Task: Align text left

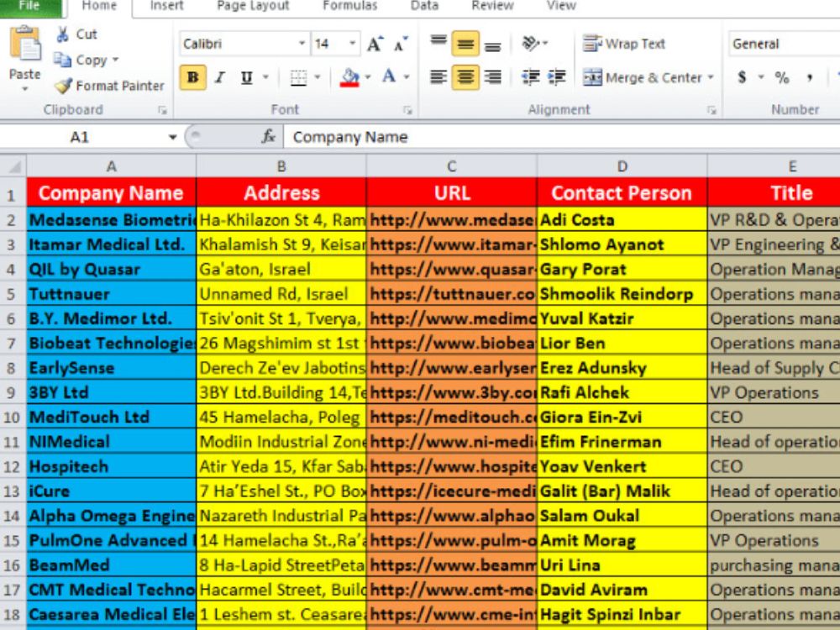Action: pyautogui.click(x=438, y=77)
